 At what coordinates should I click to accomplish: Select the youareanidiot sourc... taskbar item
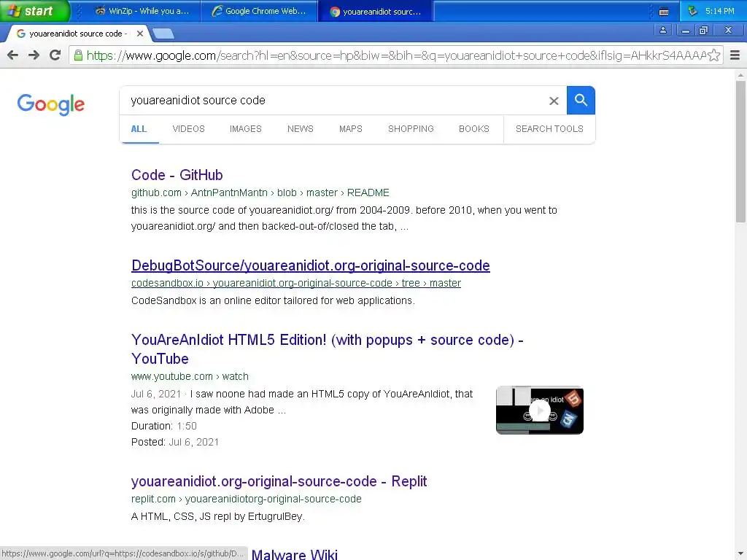tap(376, 11)
